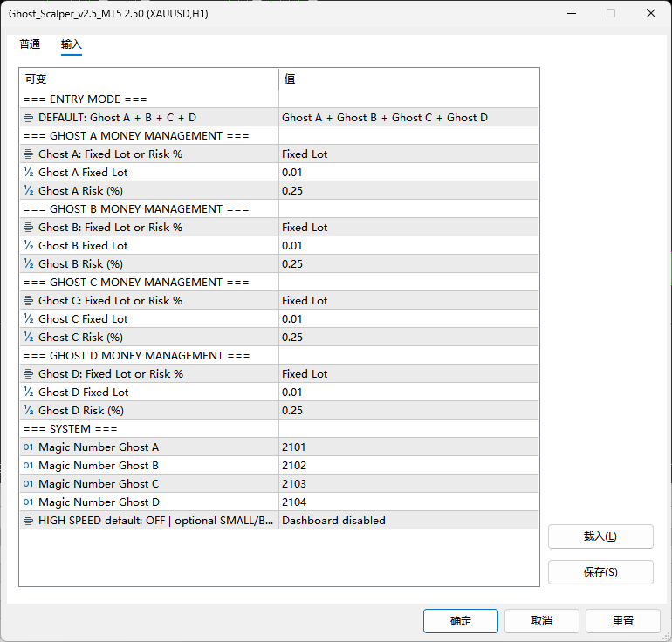
Task: Open the Ghost D Fixed Lot value dropdown
Action: [x=408, y=374]
